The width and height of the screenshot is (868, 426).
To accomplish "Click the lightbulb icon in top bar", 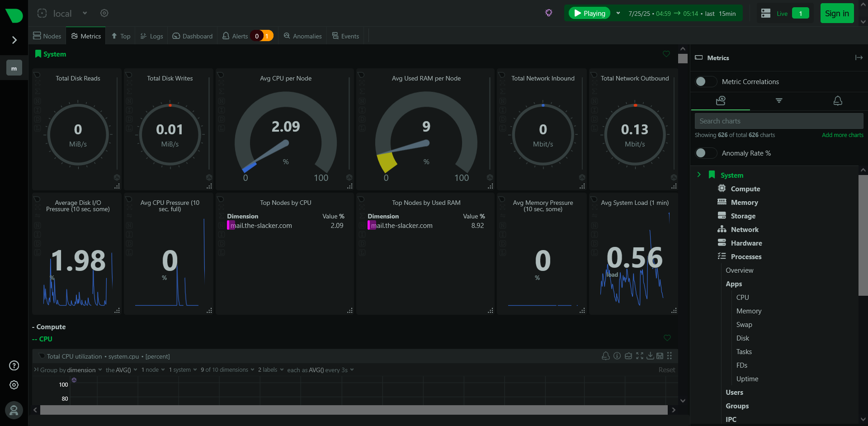I will (548, 13).
